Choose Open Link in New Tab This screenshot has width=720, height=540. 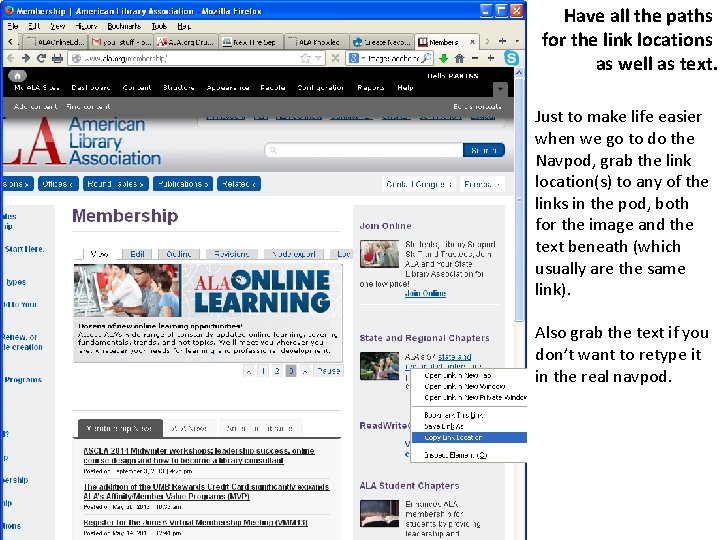click(x=469, y=376)
